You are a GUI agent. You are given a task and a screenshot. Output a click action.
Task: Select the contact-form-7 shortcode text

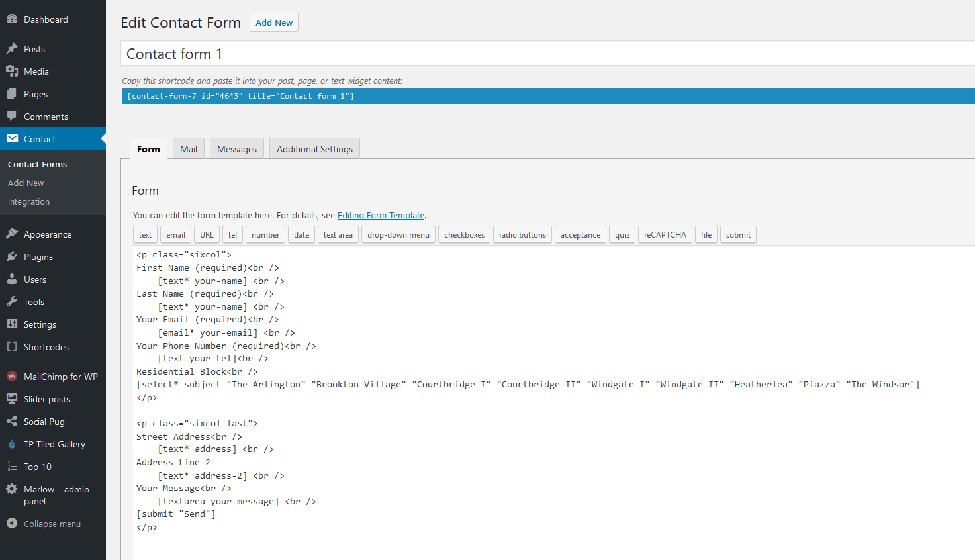point(241,96)
